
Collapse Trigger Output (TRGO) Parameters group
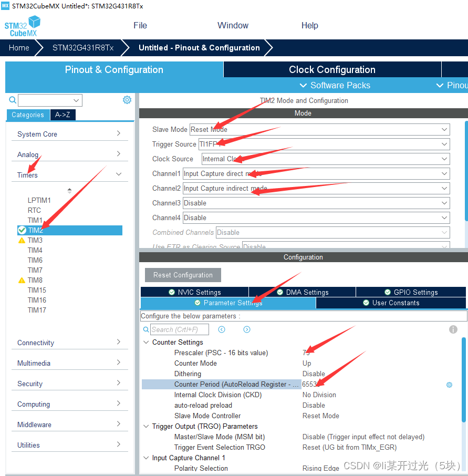146,426
